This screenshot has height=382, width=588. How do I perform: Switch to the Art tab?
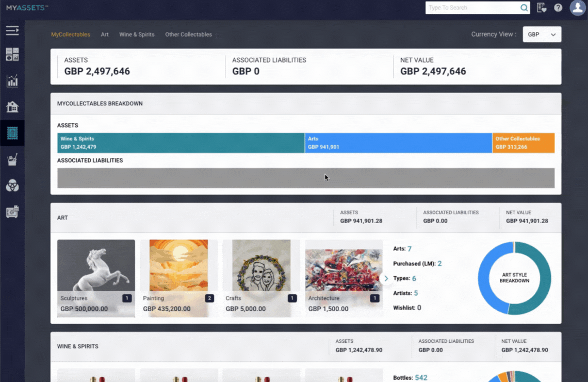[105, 34]
